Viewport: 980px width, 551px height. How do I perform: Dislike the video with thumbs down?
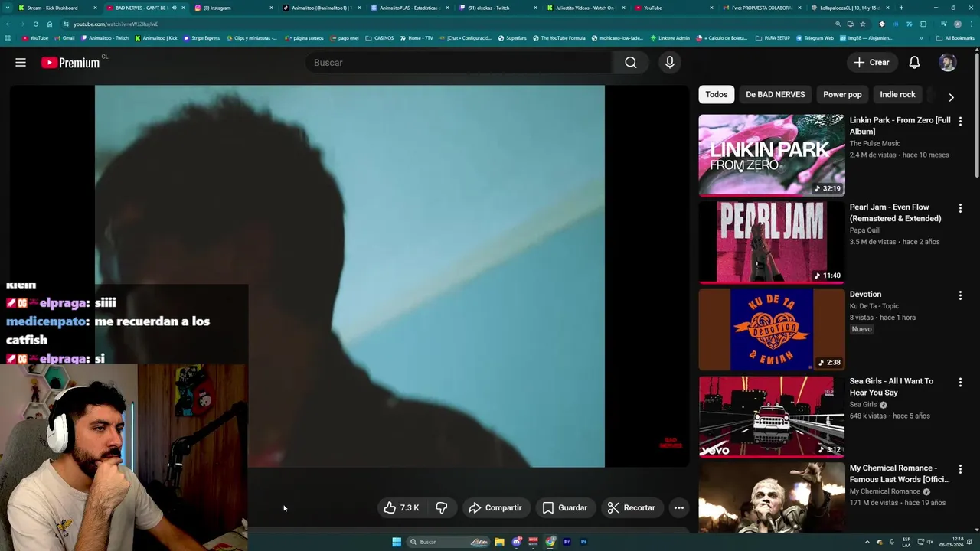[441, 507]
